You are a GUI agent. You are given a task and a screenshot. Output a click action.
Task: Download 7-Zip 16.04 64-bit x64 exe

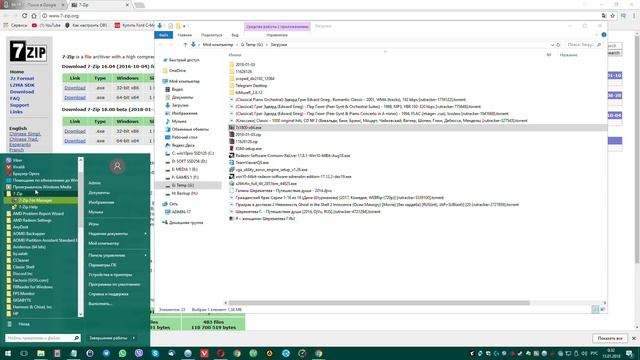coord(75,98)
